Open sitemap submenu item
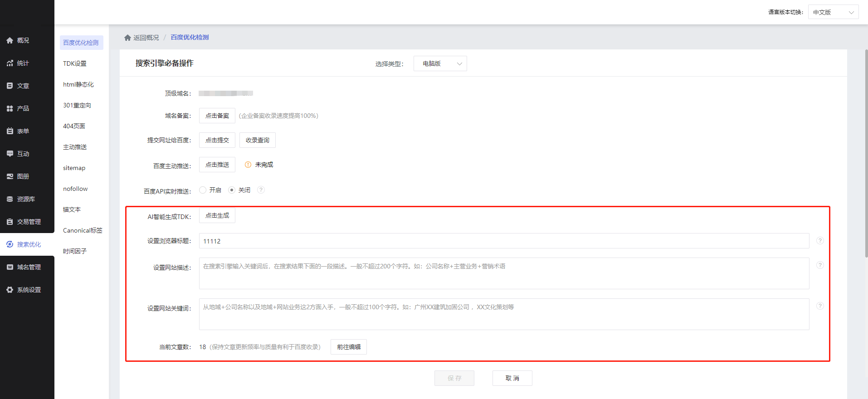The width and height of the screenshot is (868, 399). [74, 168]
